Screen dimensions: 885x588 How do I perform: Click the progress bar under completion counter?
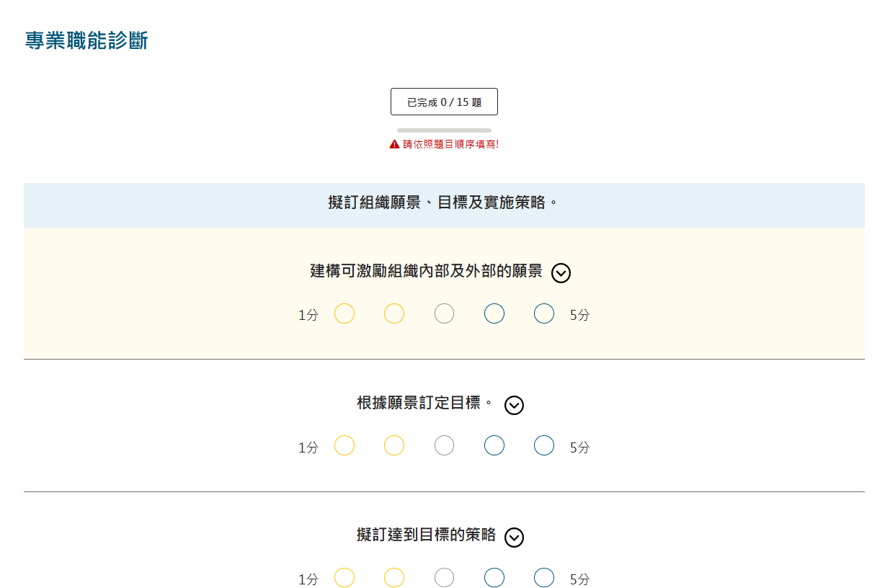point(444,130)
